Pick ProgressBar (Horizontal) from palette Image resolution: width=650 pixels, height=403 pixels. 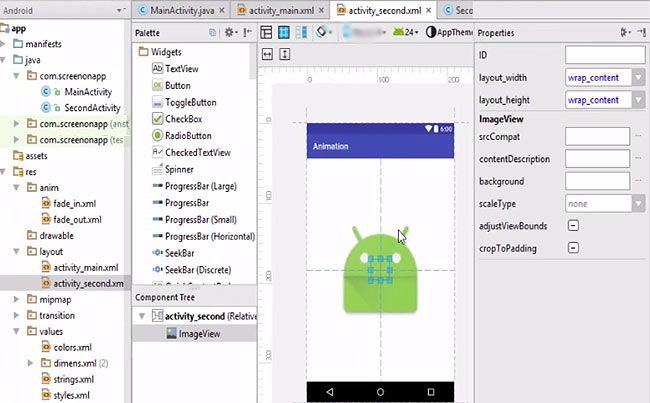pyautogui.click(x=210, y=236)
